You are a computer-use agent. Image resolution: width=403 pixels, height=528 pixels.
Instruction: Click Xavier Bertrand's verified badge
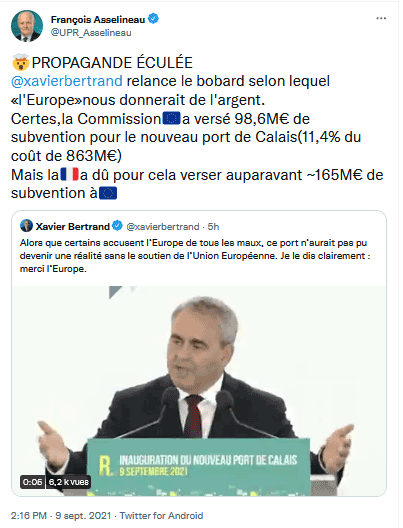[117, 226]
